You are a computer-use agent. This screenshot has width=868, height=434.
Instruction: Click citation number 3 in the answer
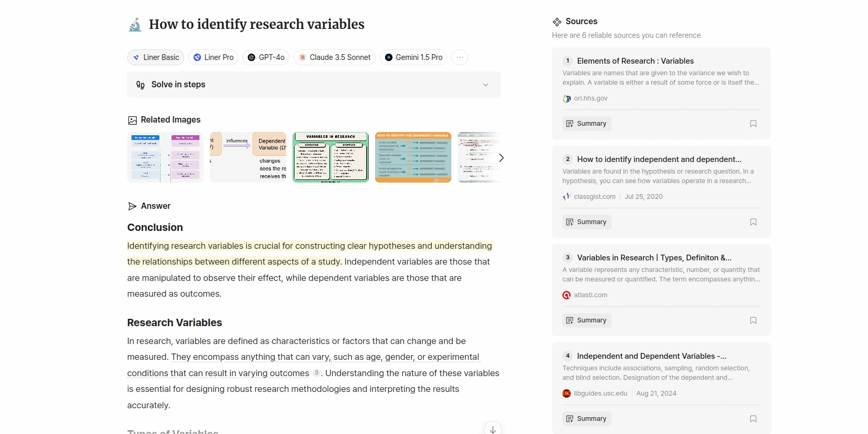tap(316, 372)
